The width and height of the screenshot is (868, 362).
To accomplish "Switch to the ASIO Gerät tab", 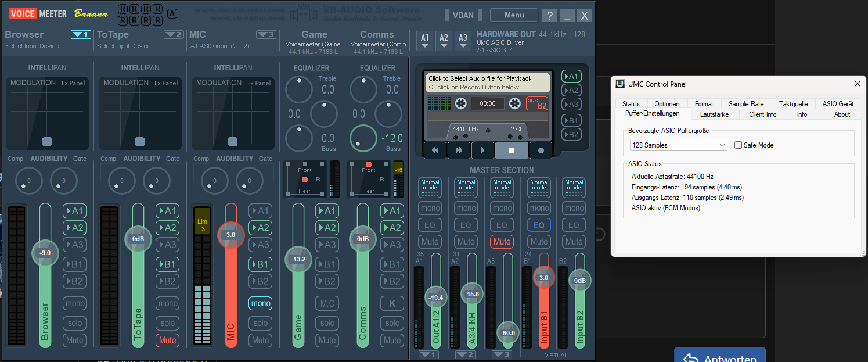I will 838,104.
